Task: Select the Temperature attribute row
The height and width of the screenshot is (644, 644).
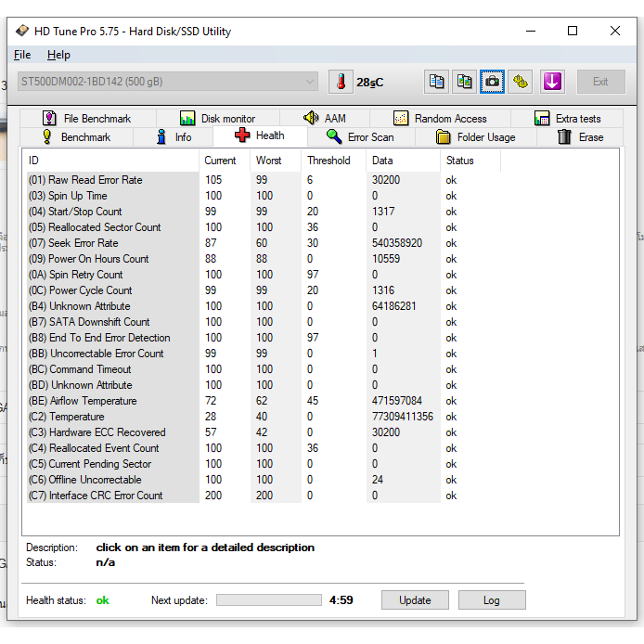Action: (x=77, y=417)
